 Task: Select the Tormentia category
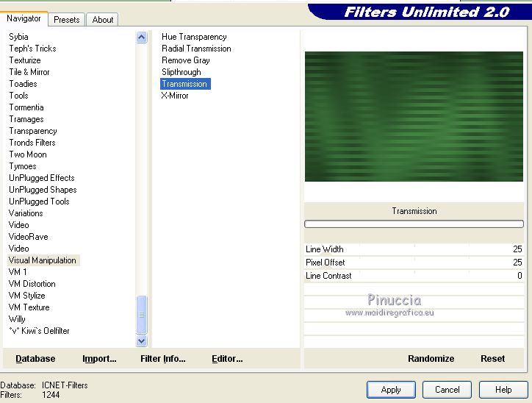[26, 107]
